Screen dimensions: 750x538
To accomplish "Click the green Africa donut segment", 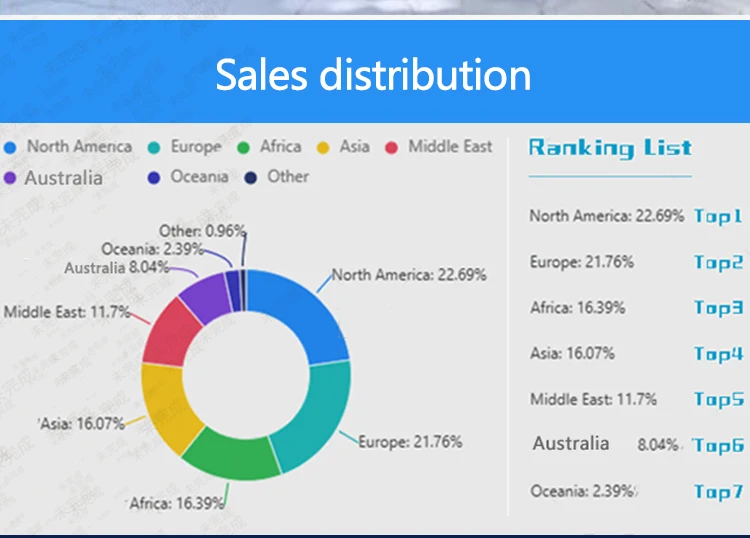I will pos(232,454).
